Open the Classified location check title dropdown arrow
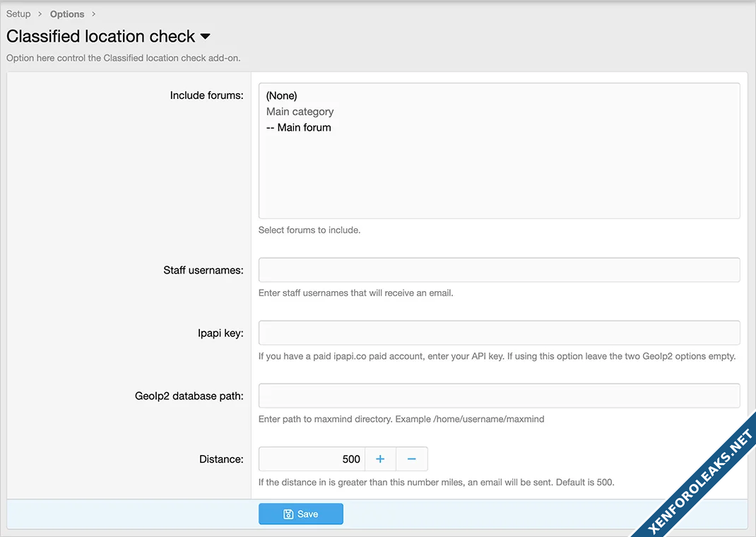 (206, 37)
